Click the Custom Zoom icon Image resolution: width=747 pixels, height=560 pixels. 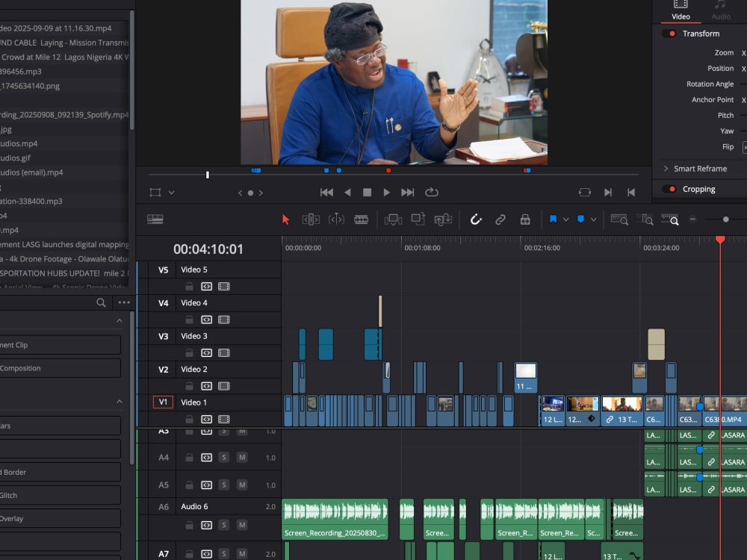tap(670, 220)
